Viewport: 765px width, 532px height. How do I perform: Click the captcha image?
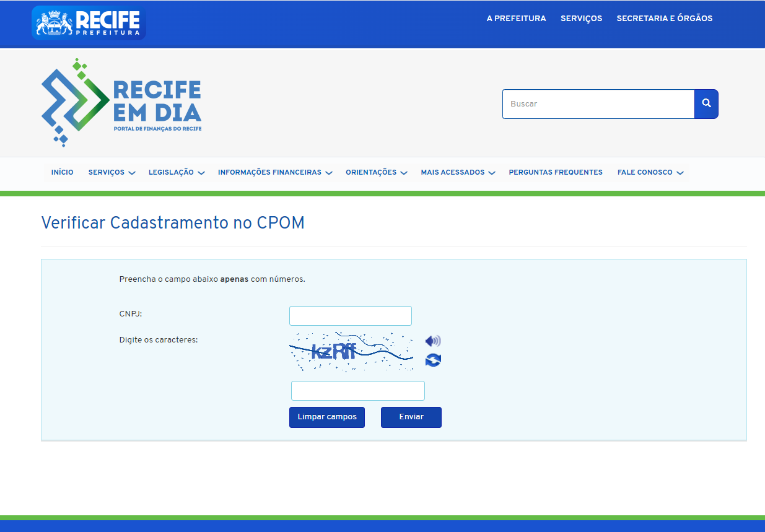tap(351, 351)
